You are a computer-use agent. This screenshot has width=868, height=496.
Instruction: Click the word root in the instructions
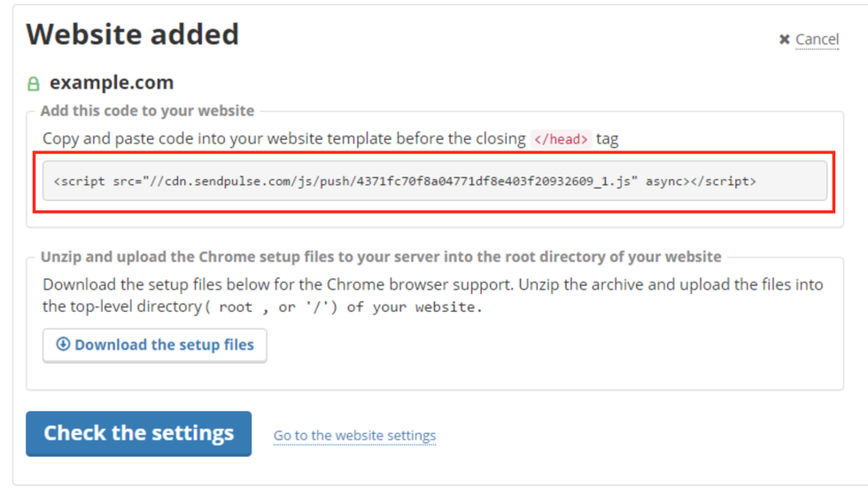pyautogui.click(x=236, y=307)
